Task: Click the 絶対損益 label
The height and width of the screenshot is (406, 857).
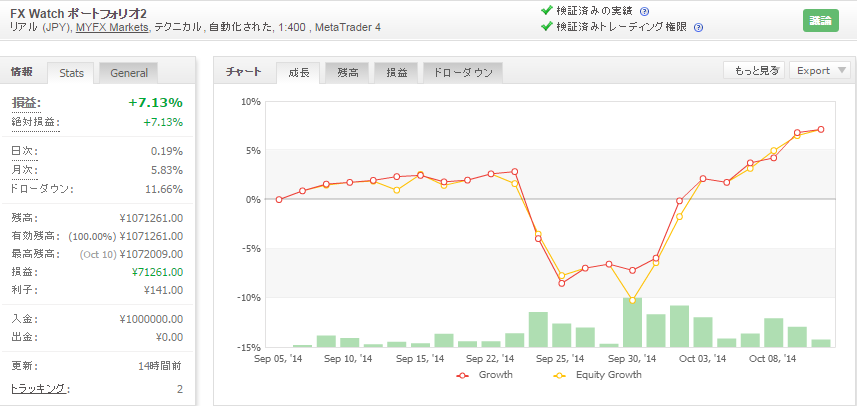Action: tap(35, 122)
